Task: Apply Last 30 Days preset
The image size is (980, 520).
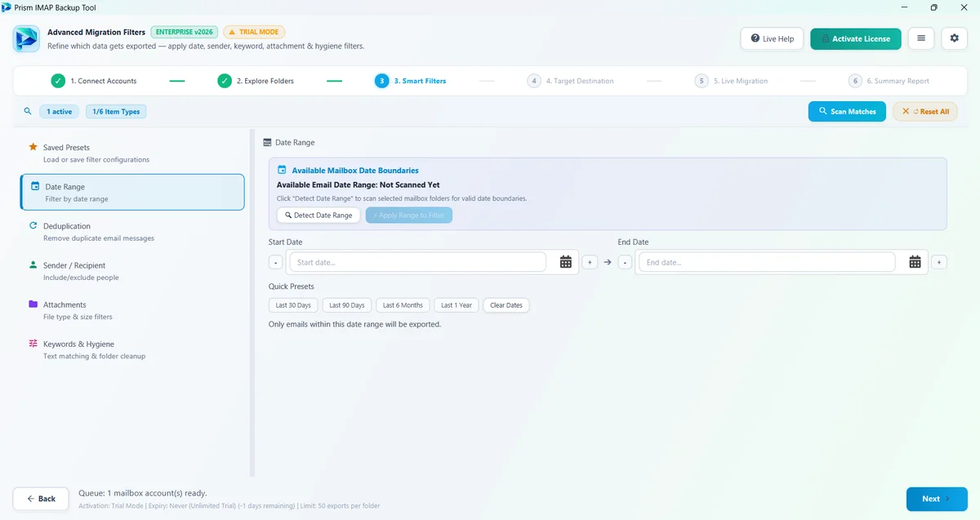Action: [293, 305]
